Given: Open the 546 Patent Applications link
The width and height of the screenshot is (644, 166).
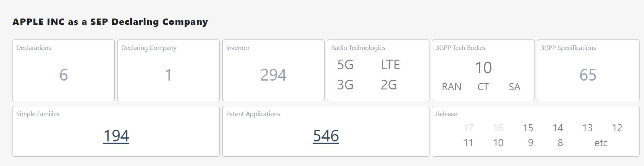Looking at the screenshot, I should [x=326, y=136].
